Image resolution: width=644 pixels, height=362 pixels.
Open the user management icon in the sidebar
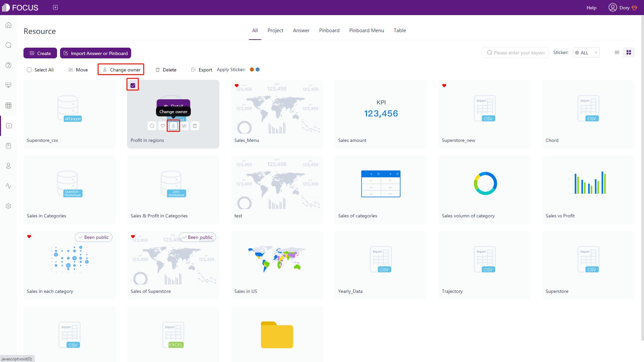(8, 166)
